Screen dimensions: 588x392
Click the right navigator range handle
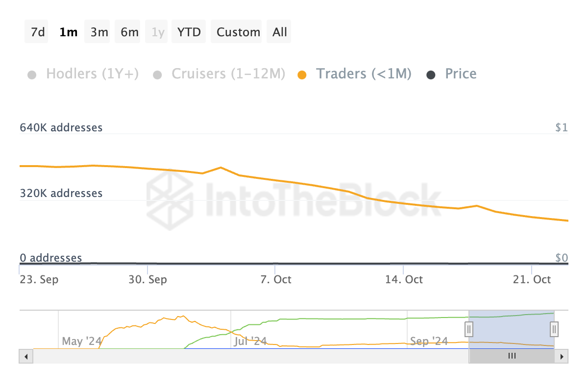pyautogui.click(x=554, y=328)
